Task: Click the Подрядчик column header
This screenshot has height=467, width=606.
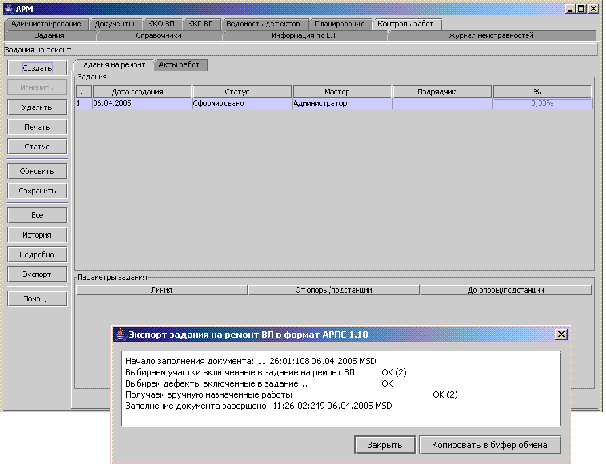Action: (x=442, y=92)
